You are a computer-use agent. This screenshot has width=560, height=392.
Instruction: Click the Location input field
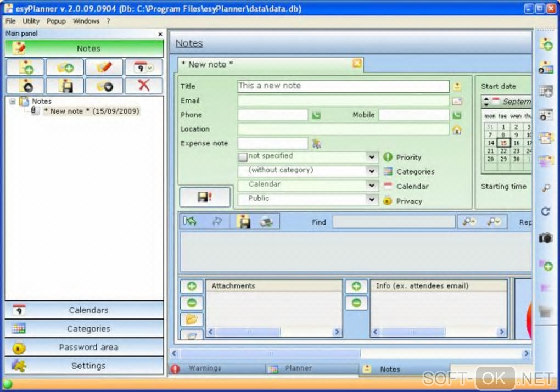(343, 129)
